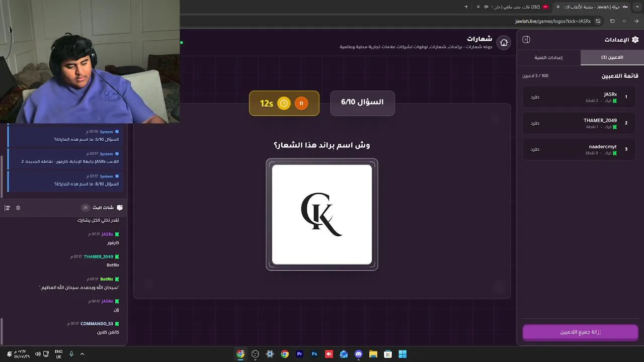The image size is (644, 362).
Task: Delete chat messages with trash icon
Action: click(x=18, y=208)
